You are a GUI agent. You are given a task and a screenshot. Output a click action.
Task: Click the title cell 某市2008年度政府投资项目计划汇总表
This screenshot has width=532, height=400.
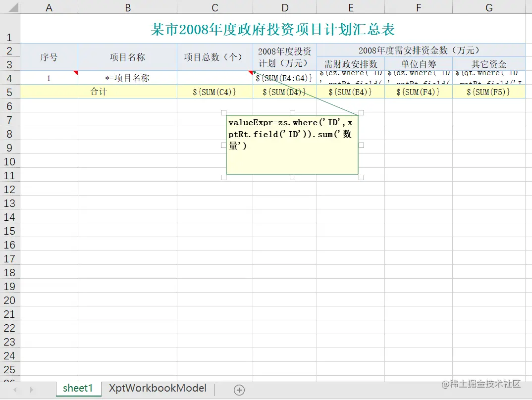[x=273, y=29]
